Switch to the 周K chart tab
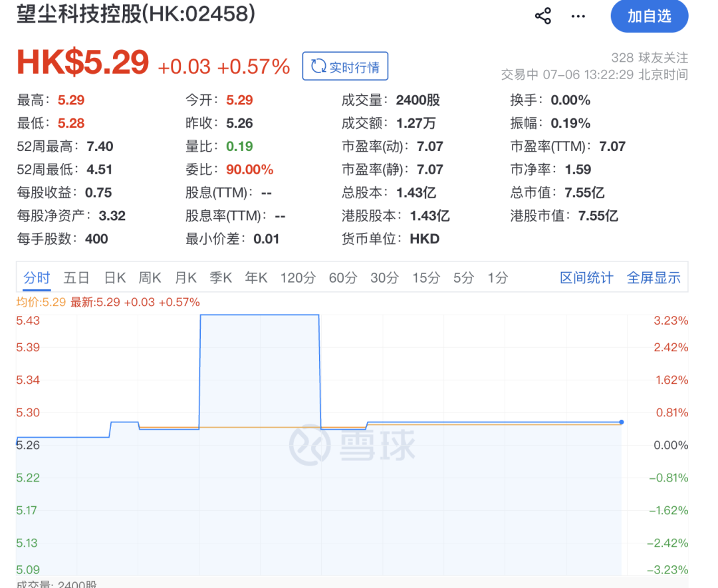718x588 pixels. [x=150, y=278]
